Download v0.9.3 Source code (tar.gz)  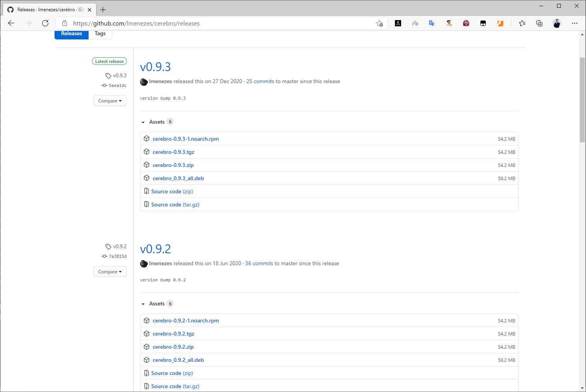[x=175, y=205]
